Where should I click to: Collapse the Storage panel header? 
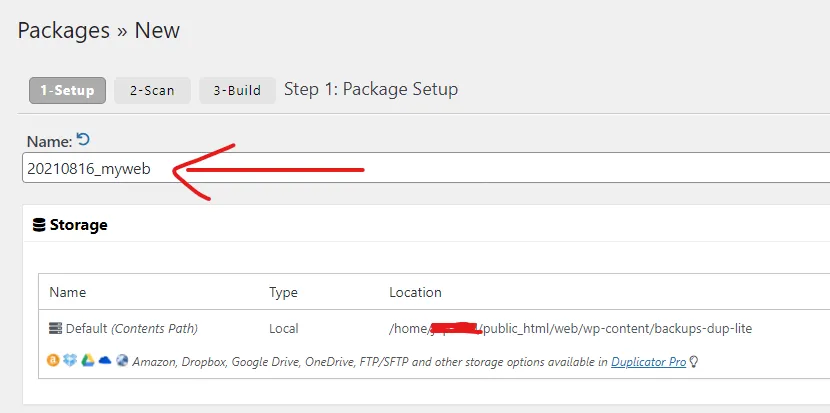click(426, 225)
